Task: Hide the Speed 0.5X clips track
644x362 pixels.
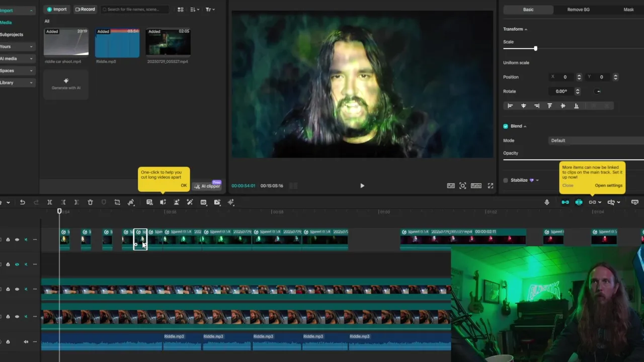Action: (x=17, y=239)
